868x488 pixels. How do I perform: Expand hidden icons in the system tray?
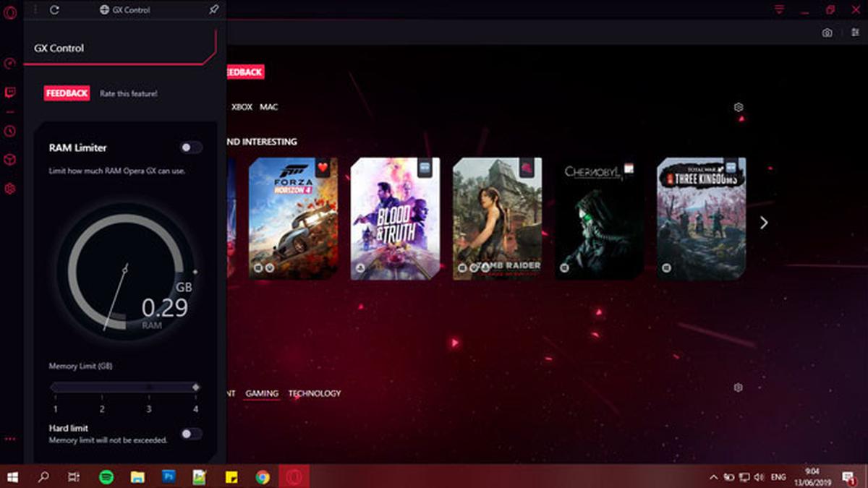coord(713,478)
